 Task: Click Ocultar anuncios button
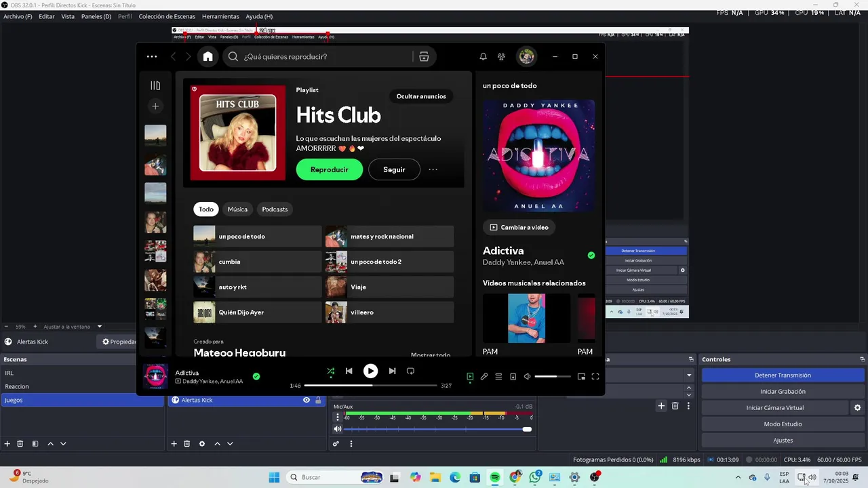(421, 96)
